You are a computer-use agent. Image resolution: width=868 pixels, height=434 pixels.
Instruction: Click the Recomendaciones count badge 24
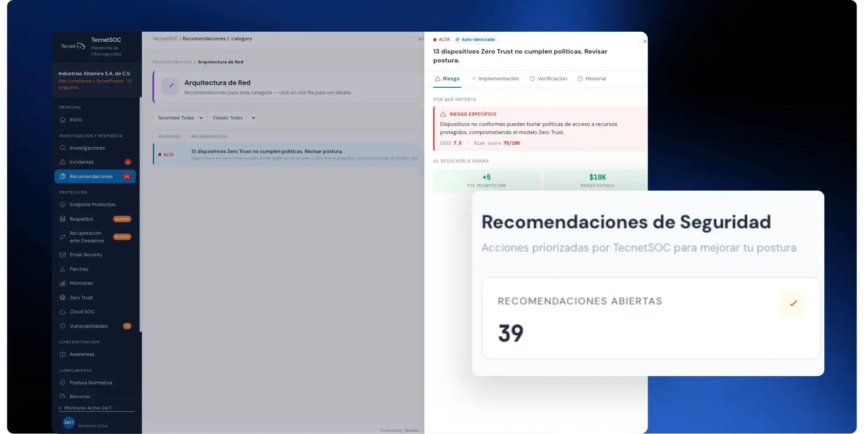point(126,176)
